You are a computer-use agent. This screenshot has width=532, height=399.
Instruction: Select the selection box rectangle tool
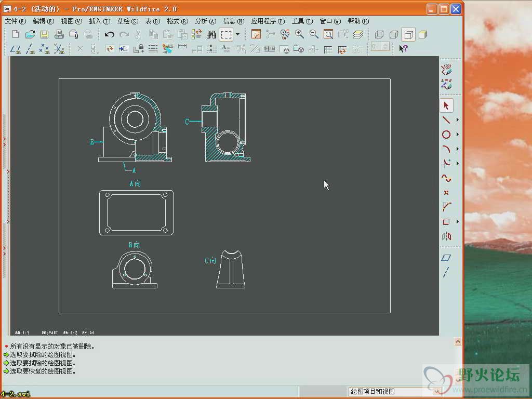pos(227,34)
